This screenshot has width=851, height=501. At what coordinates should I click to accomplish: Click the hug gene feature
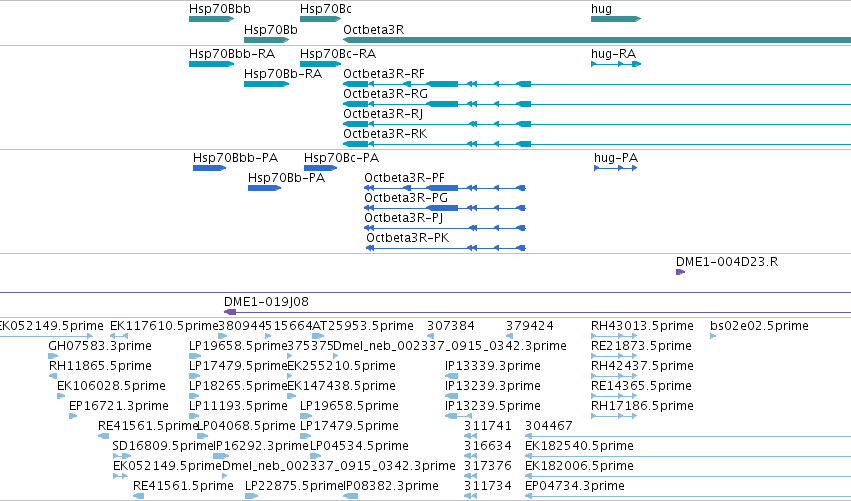616,19
